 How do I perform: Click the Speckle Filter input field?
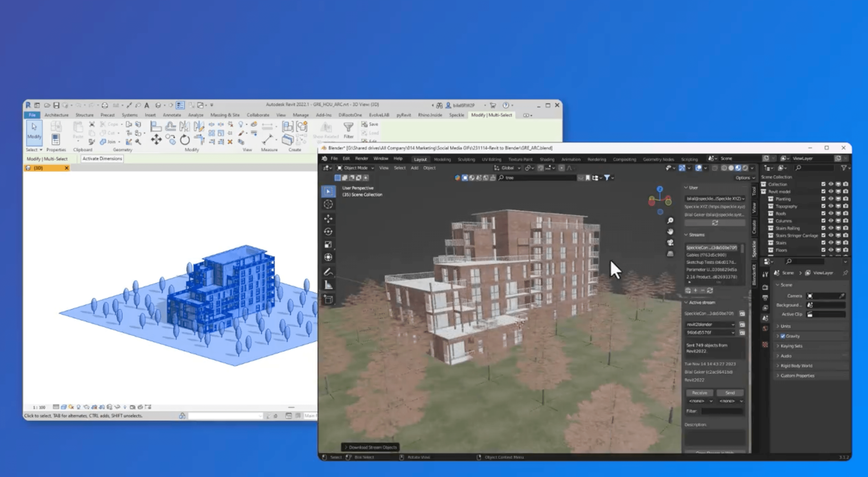(x=722, y=411)
